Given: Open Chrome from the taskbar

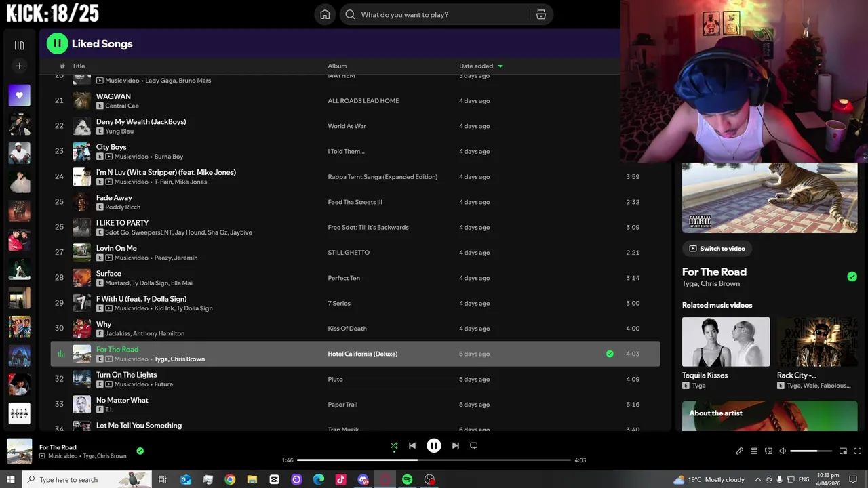Looking at the screenshot, I should click(230, 479).
